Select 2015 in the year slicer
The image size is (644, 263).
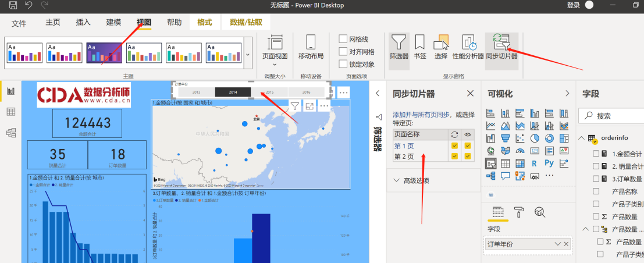pyautogui.click(x=269, y=93)
